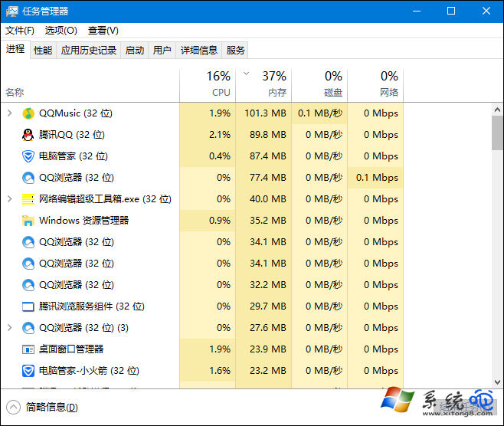This screenshot has width=504, height=426.
Task: Select the 桌面窗口管理器 process
Action: point(202,349)
